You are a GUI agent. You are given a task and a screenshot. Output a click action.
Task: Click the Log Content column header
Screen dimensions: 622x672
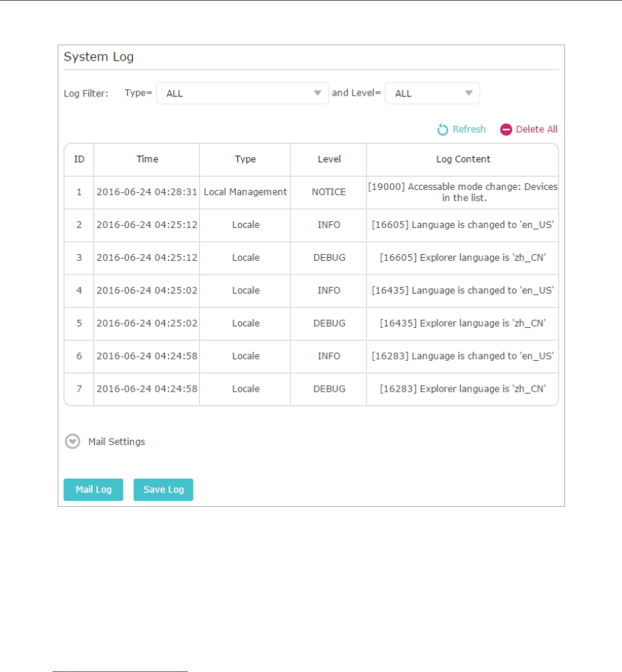(463, 159)
